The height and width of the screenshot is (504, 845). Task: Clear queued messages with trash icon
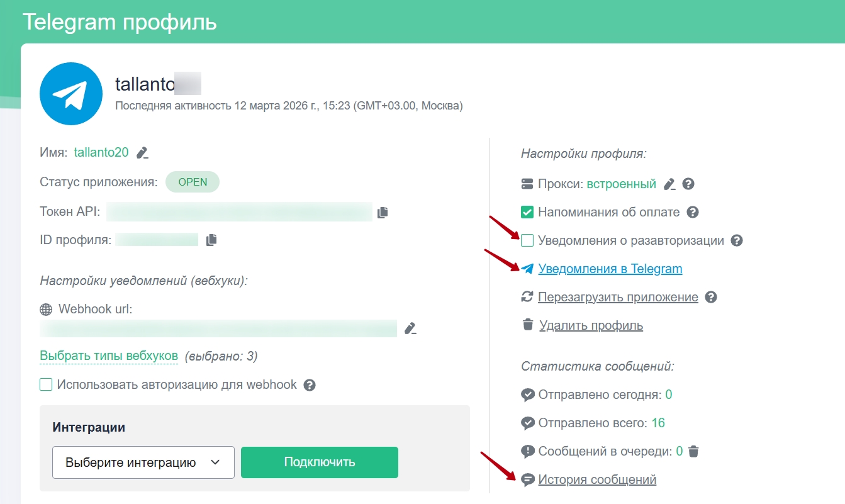(693, 451)
